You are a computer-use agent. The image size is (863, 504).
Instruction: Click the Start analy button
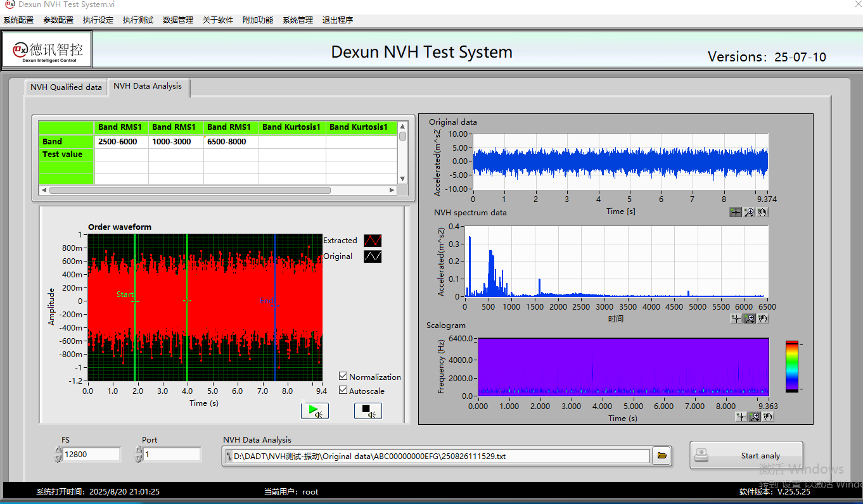(746, 455)
